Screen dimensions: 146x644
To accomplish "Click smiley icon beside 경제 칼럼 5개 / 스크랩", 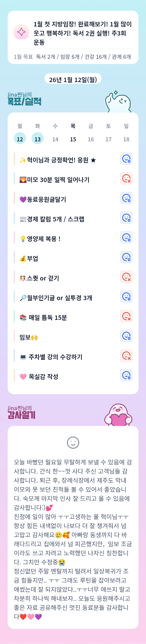I will point(126,218).
